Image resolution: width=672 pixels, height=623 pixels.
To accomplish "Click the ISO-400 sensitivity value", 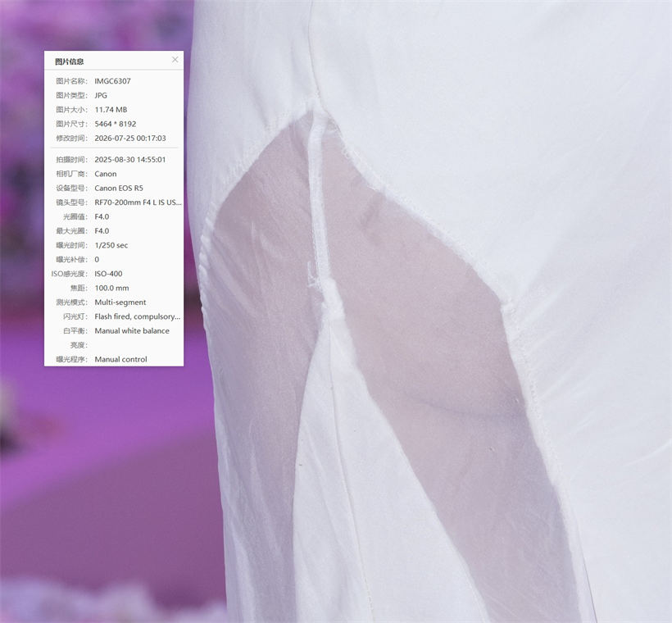I will (108, 274).
